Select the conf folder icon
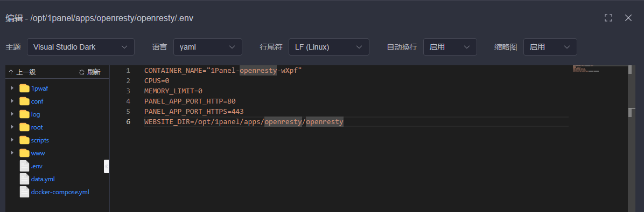 tap(25, 101)
